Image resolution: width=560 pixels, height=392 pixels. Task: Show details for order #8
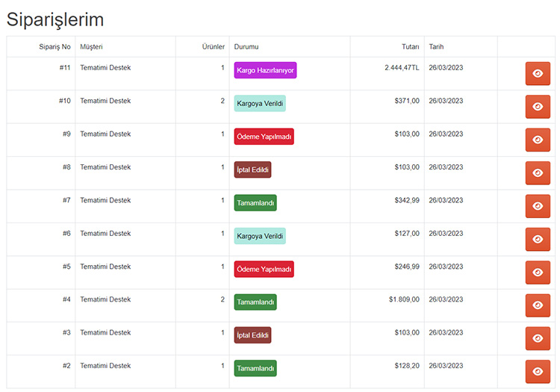pos(538,172)
